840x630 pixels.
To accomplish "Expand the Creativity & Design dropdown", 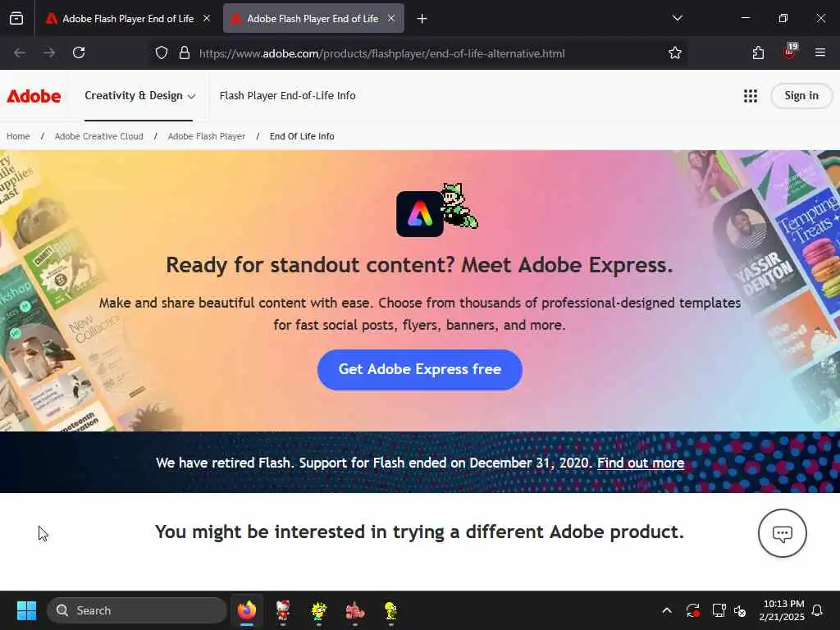I will tap(139, 96).
